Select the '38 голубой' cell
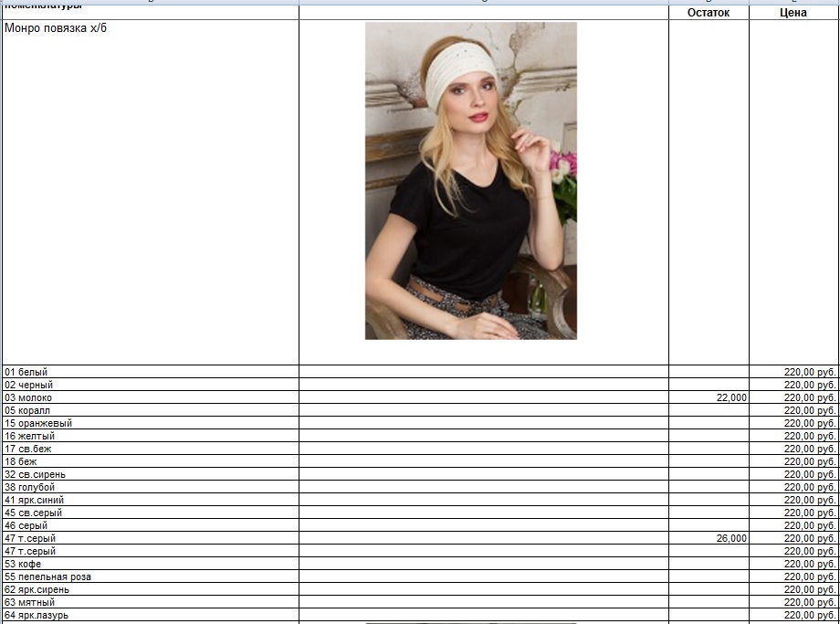The width and height of the screenshot is (840, 624). tap(151, 487)
